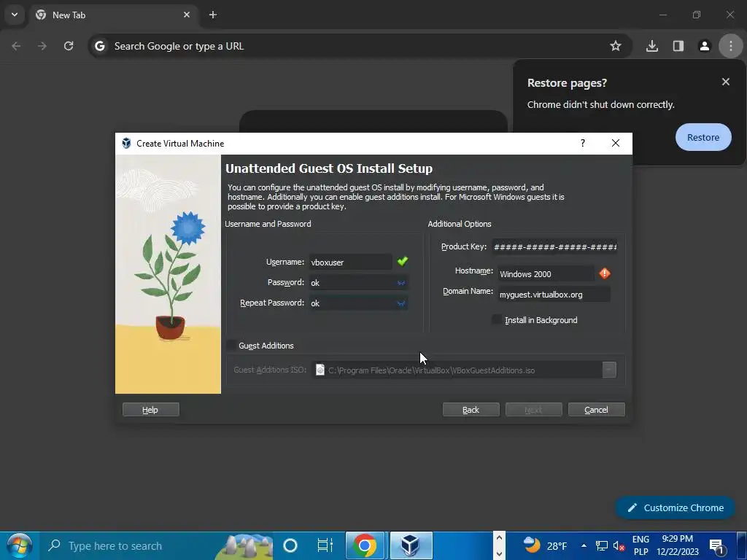Close the New Tab tab
The height and width of the screenshot is (560, 747).
click(187, 15)
